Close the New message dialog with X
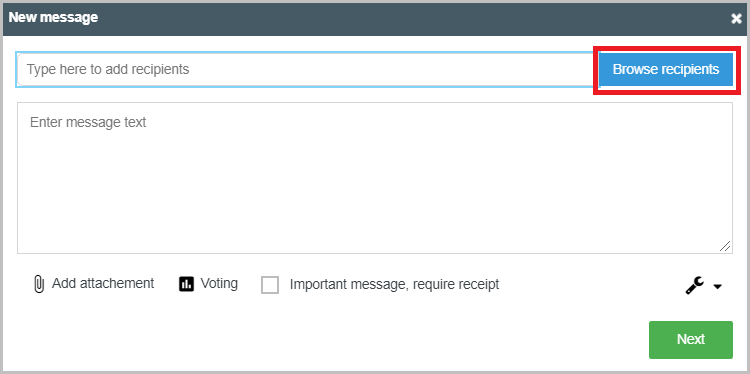 coord(736,18)
